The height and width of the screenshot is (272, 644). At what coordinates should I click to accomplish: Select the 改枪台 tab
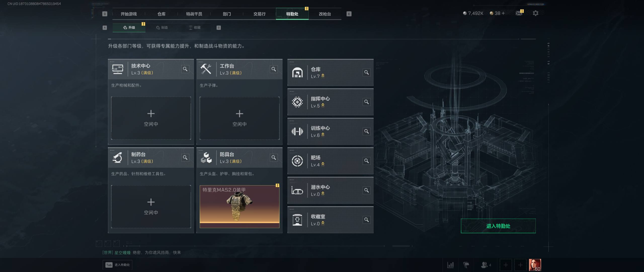coord(325,14)
